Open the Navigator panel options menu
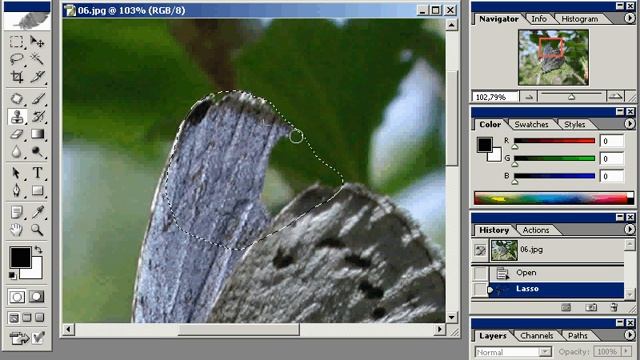This screenshot has width=640, height=360. pyautogui.click(x=629, y=18)
